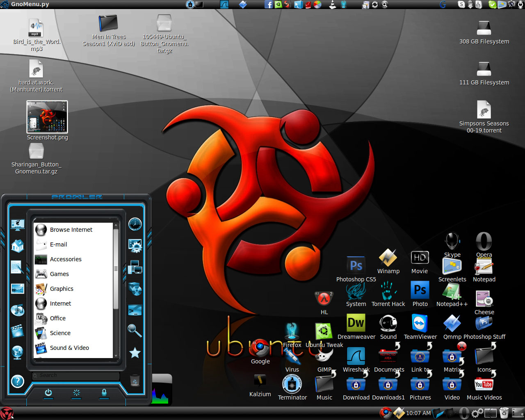Open the network computers icon in GnoMenu
525x420 pixels.
coord(135,267)
